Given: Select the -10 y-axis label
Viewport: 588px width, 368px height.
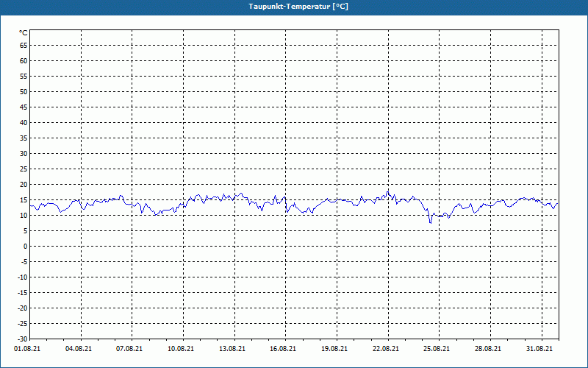Looking at the screenshot, I should pyautogui.click(x=23, y=277).
